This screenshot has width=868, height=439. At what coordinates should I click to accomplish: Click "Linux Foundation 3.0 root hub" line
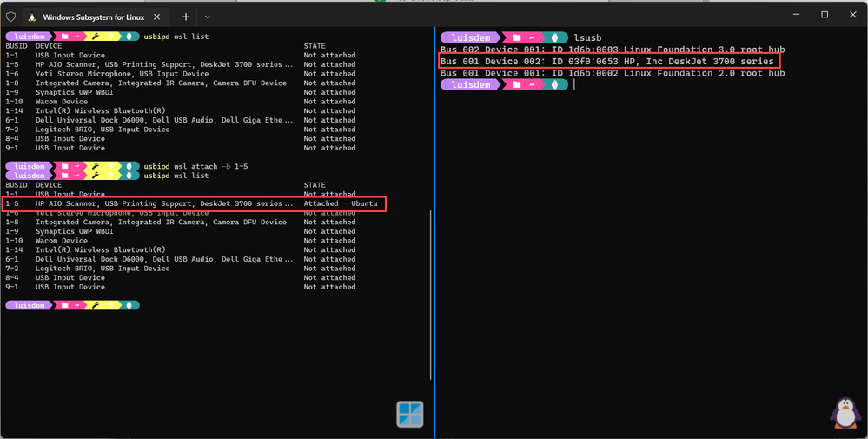(613, 50)
